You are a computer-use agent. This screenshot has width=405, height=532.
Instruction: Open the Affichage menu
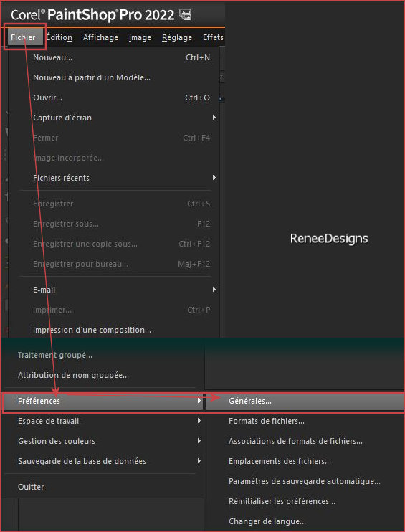click(101, 37)
